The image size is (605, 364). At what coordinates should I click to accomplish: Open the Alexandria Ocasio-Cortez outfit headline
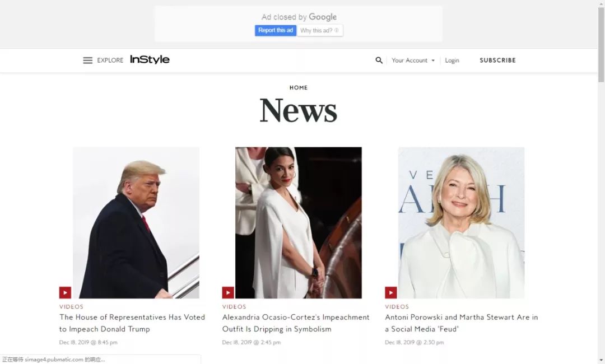point(296,323)
